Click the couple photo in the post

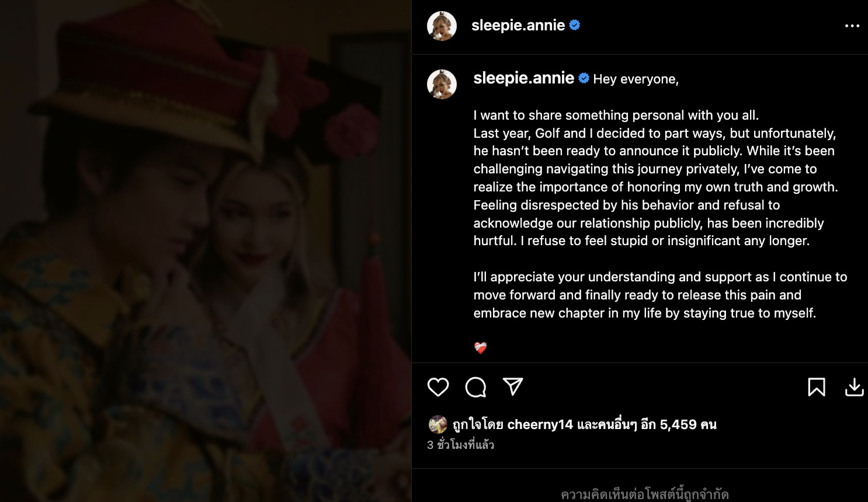[x=206, y=251]
